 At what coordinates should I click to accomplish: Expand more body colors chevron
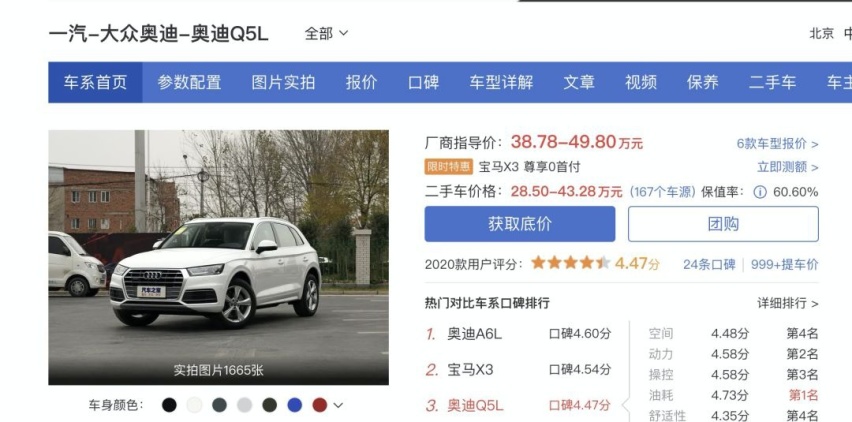coord(338,405)
